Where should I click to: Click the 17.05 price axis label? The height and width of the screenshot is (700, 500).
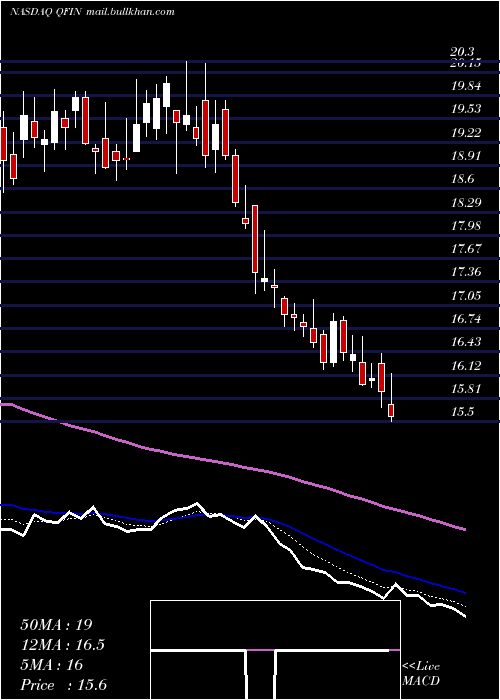pos(466,296)
